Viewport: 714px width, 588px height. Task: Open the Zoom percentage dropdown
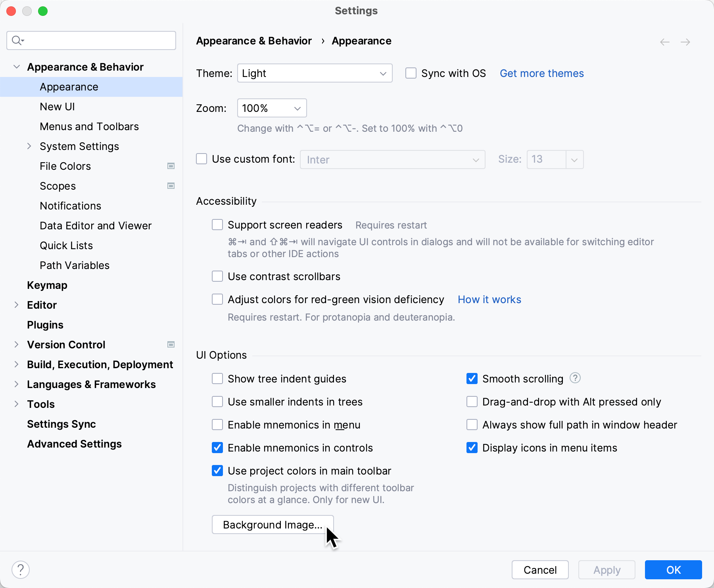point(271,108)
